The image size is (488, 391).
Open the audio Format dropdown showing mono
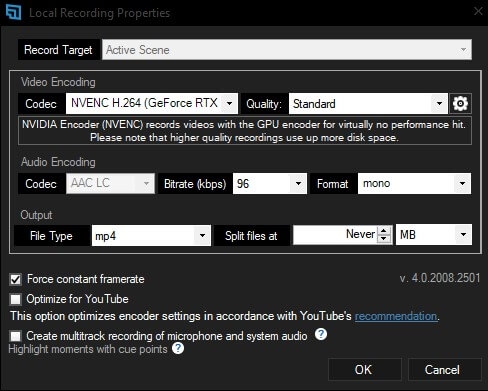click(414, 183)
